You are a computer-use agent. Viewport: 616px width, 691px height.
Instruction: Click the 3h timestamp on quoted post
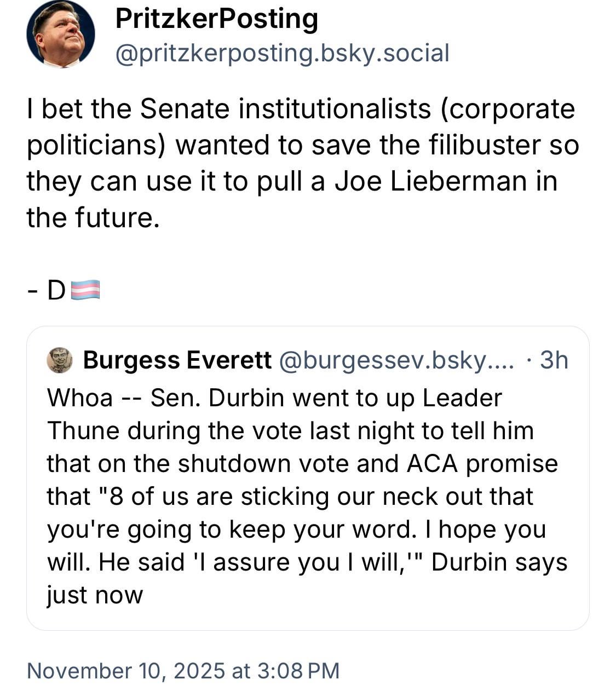pos(554,360)
